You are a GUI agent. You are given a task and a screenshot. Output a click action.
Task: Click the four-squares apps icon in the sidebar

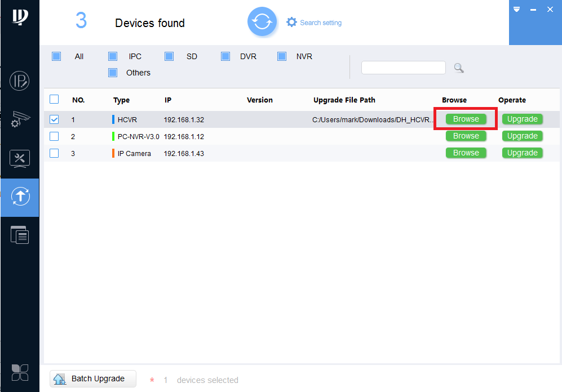coord(20,373)
